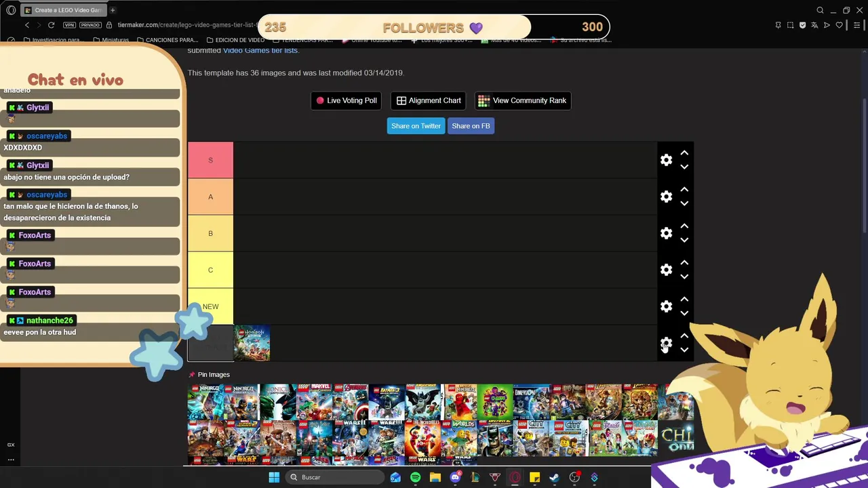Move the B tier row down

[x=684, y=240]
